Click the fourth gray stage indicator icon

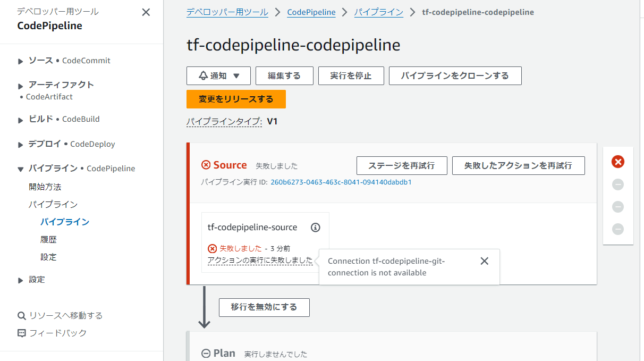pos(618,229)
